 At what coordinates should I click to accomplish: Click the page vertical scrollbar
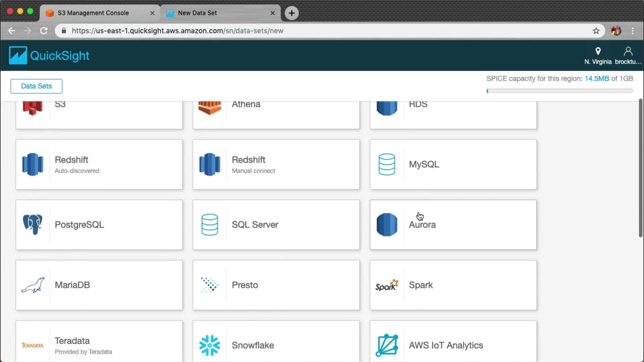pos(640,168)
